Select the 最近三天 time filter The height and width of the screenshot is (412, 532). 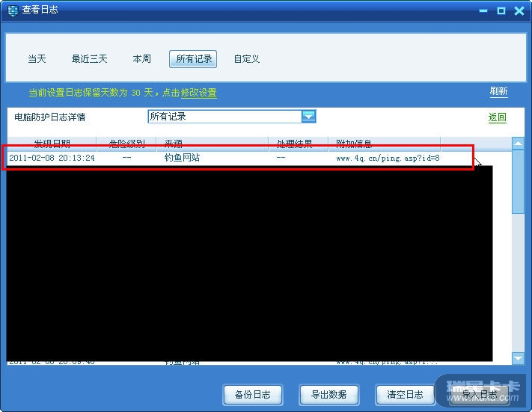click(89, 59)
